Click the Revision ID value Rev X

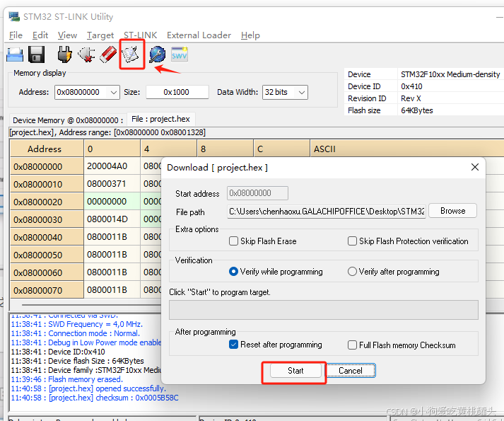411,98
